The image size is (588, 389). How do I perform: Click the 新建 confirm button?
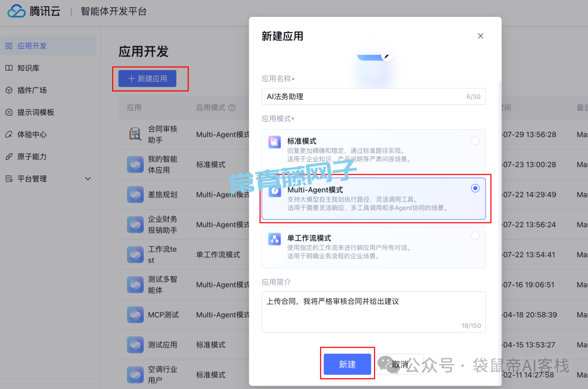pyautogui.click(x=347, y=364)
